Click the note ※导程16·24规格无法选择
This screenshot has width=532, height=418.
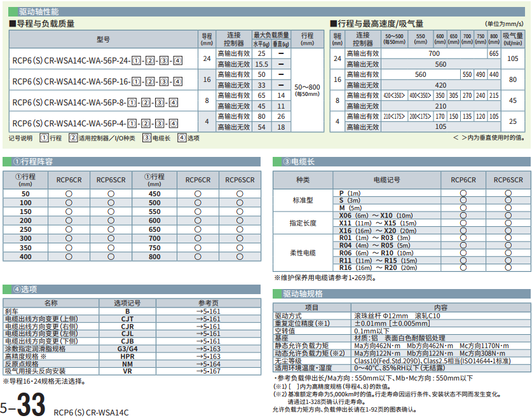(44, 381)
